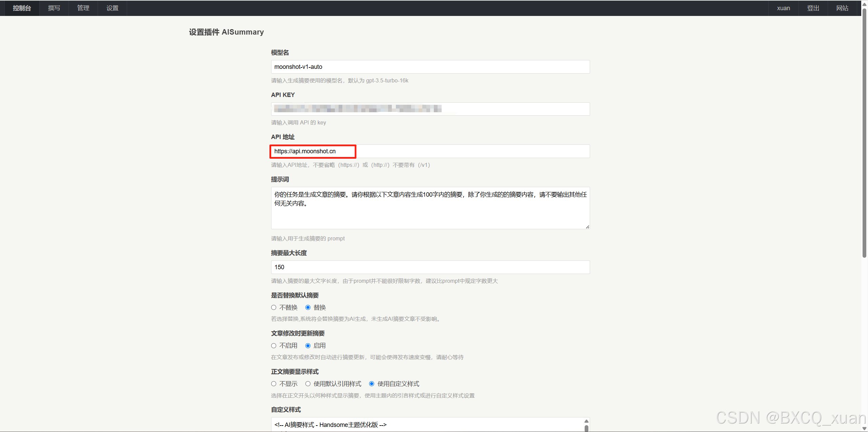Click the resize handle of 提示词 textarea
Image resolution: width=868 pixels, height=432 pixels.
pos(587,227)
